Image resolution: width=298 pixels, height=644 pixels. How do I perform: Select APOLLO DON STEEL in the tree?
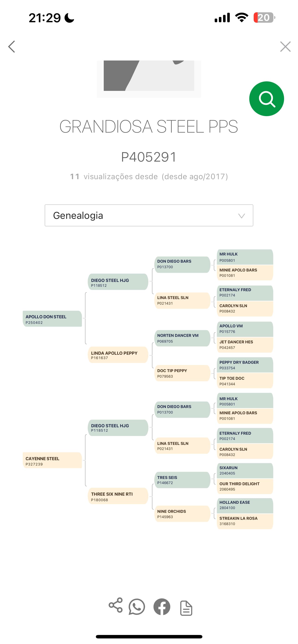[52, 319]
